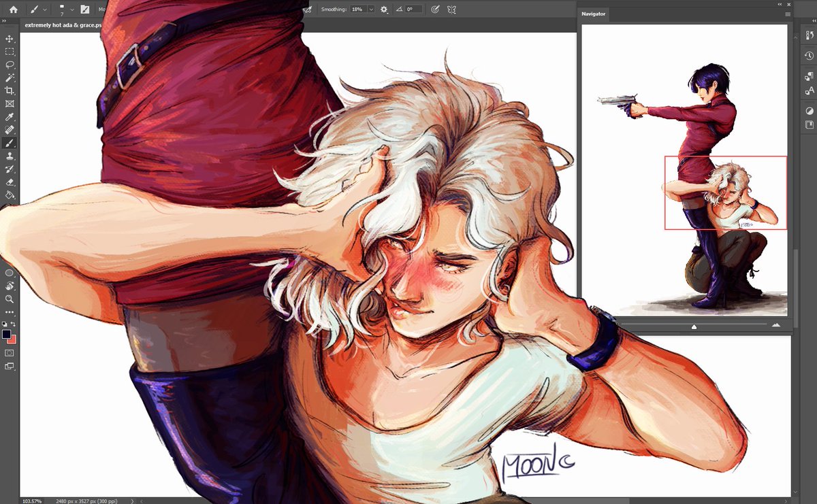The image size is (817, 504).
Task: Switch foreground and background colors
Action: [13, 324]
